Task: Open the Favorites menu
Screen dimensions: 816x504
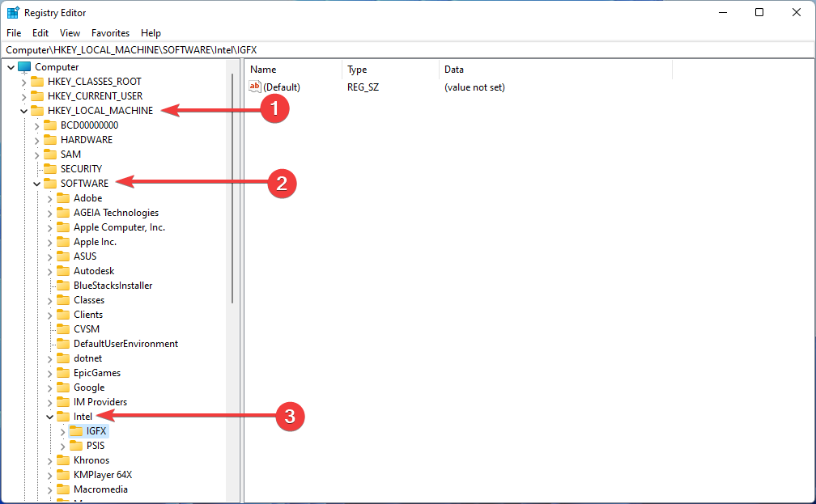Action: [110, 32]
